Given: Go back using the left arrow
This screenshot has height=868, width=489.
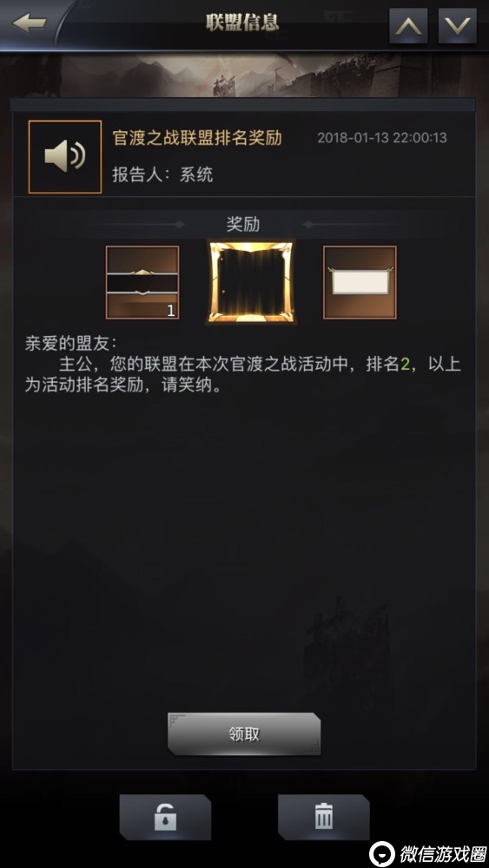Looking at the screenshot, I should (x=29, y=23).
